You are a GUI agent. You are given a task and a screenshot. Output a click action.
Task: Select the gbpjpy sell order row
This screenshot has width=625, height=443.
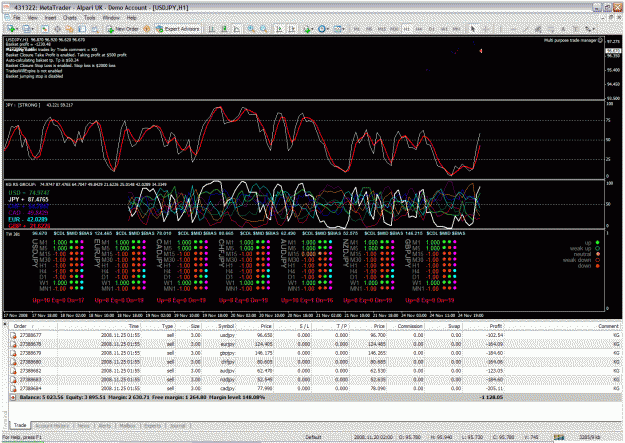coord(315,353)
